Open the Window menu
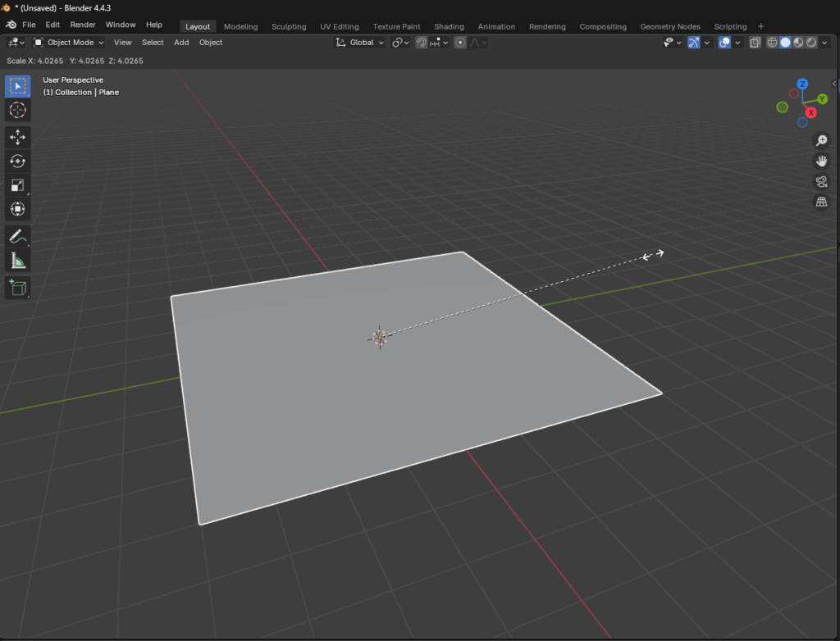 pyautogui.click(x=121, y=25)
